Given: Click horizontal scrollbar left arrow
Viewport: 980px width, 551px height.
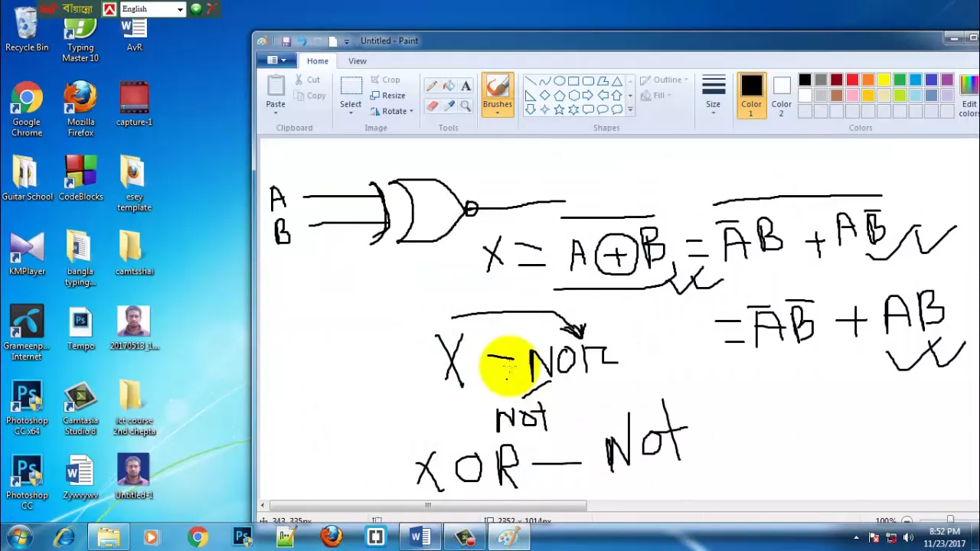Looking at the screenshot, I should [263, 505].
